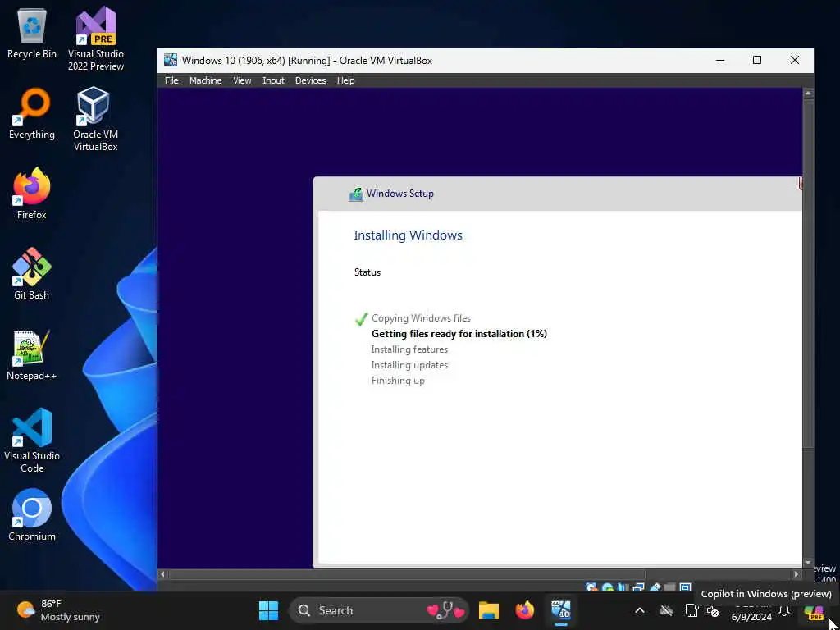The height and width of the screenshot is (630, 840).
Task: Click the 'Windows Setup' dialog title text
Action: [400, 194]
